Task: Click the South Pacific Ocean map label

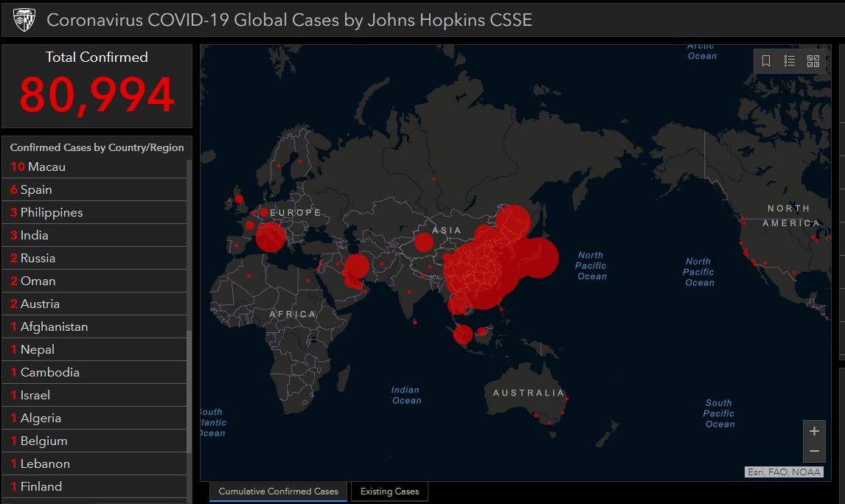Action: click(719, 413)
